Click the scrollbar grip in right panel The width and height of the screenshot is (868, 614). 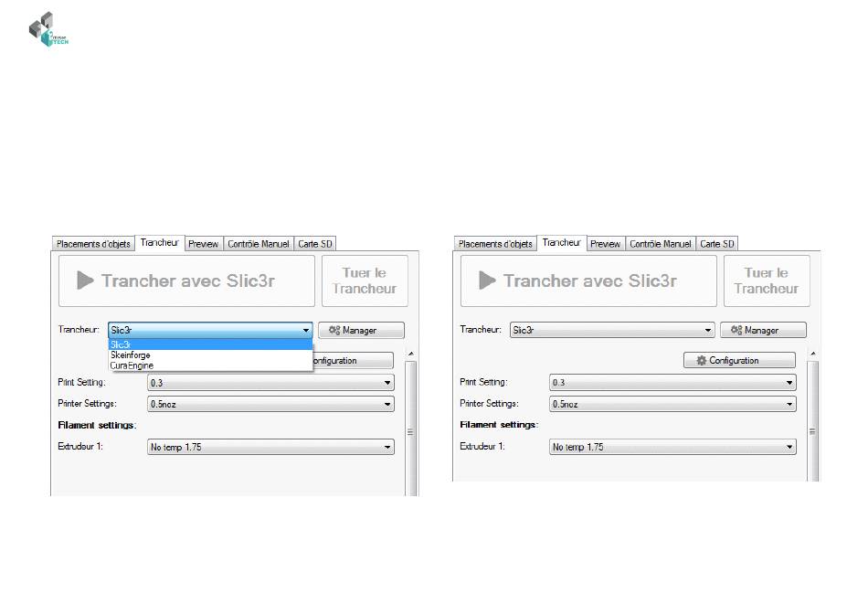click(x=812, y=432)
